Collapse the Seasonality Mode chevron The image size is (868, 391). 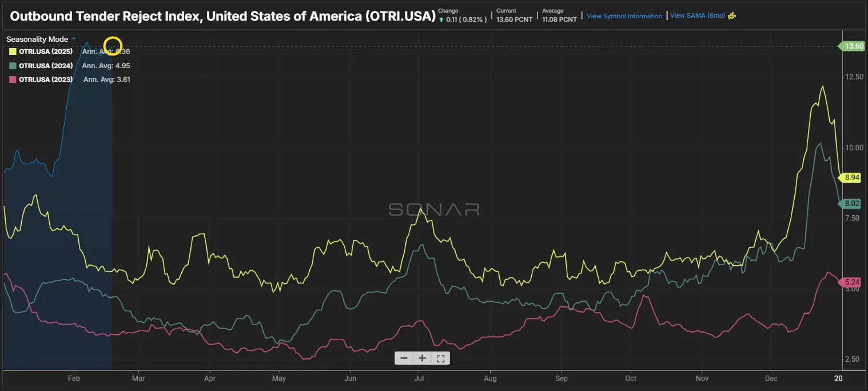point(73,39)
